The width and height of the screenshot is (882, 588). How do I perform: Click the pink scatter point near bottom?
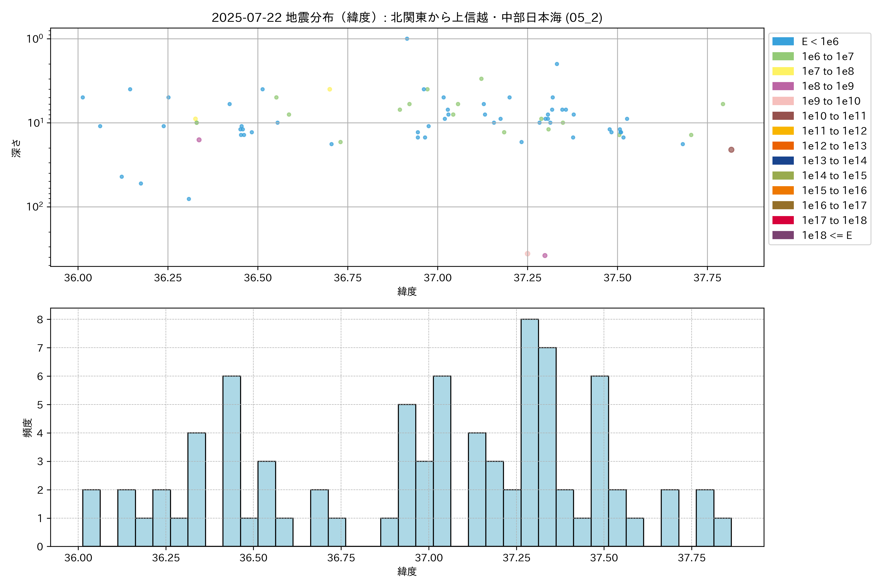point(527,254)
